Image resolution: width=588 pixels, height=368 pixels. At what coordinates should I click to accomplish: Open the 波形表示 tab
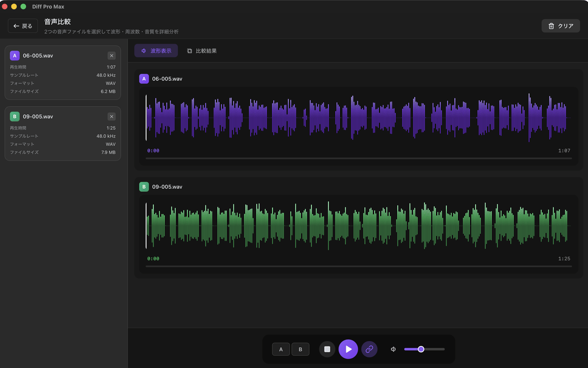(156, 51)
